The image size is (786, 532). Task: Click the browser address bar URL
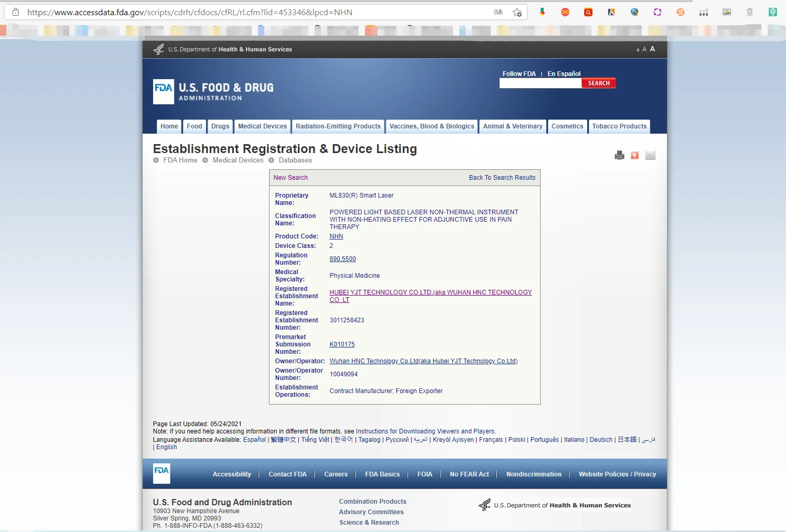click(x=190, y=12)
